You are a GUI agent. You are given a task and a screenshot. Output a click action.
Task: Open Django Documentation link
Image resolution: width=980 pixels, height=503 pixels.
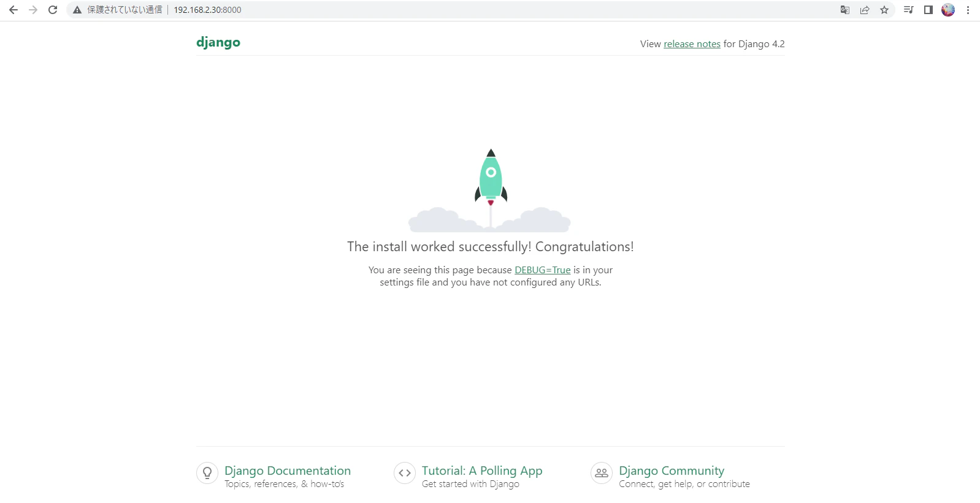click(288, 471)
